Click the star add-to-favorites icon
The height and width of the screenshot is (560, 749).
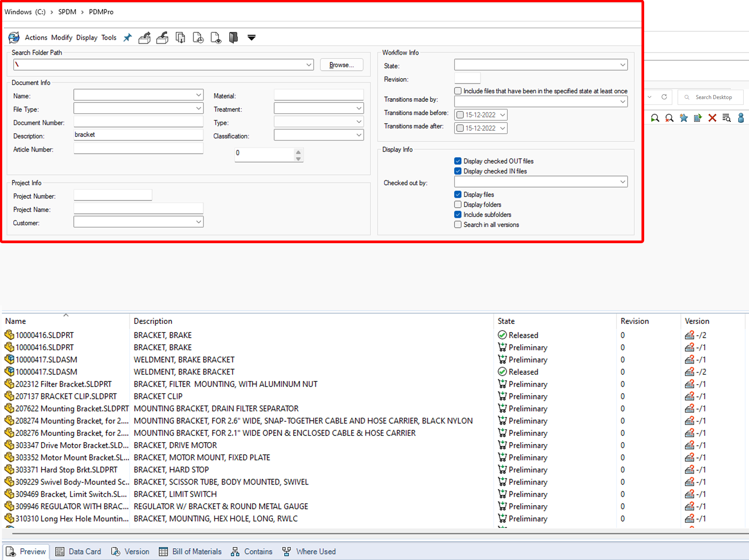[x=683, y=118]
